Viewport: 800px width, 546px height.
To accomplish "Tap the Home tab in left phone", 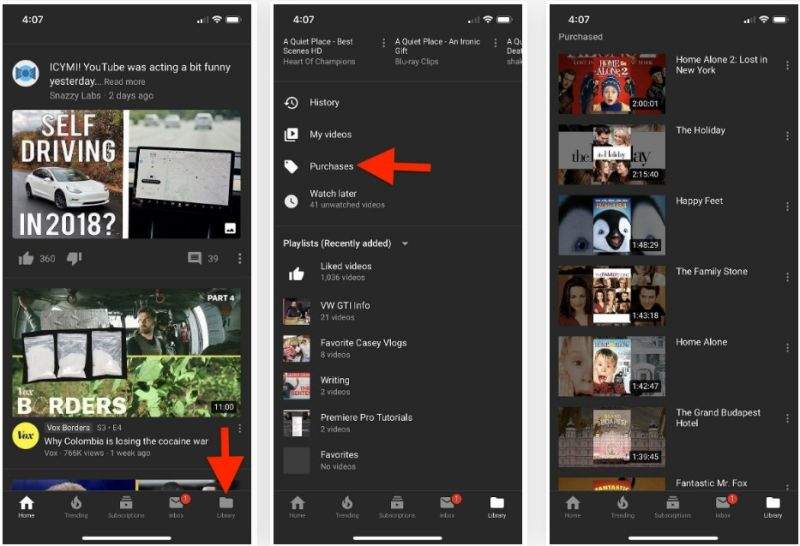I will coord(27,507).
